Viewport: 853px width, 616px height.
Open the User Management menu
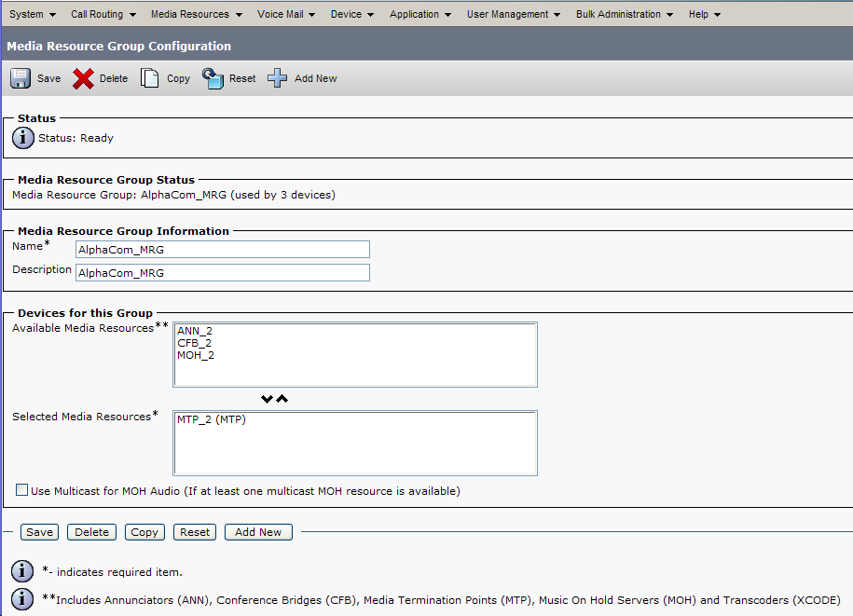514,14
